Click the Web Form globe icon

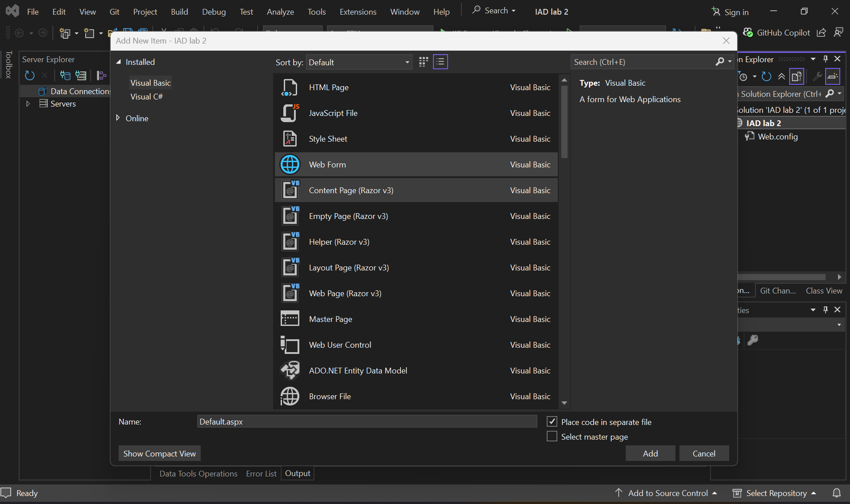point(290,165)
